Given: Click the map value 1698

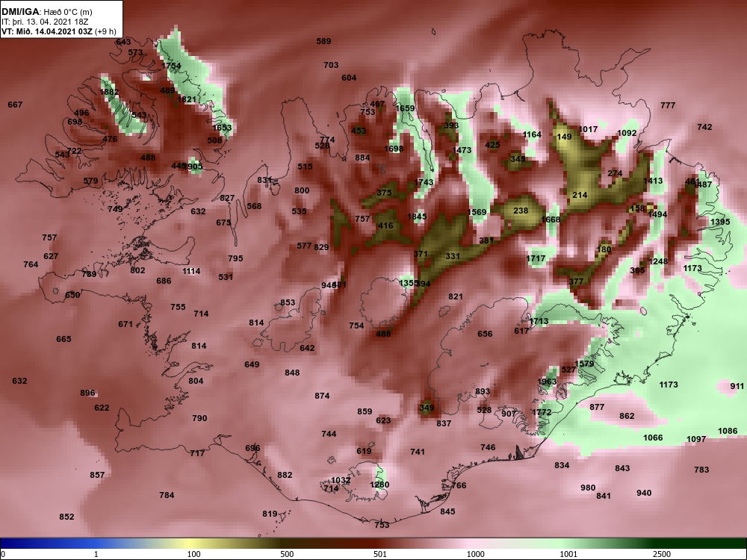Looking at the screenshot, I should click(394, 149).
